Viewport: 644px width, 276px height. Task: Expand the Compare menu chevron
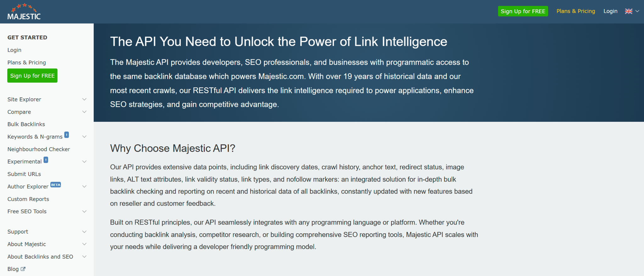pyautogui.click(x=84, y=112)
